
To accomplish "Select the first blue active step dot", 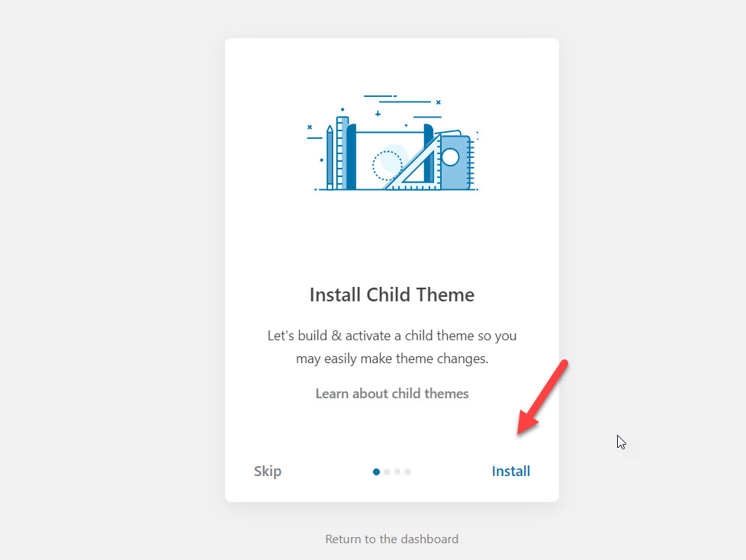I will pyautogui.click(x=376, y=471).
